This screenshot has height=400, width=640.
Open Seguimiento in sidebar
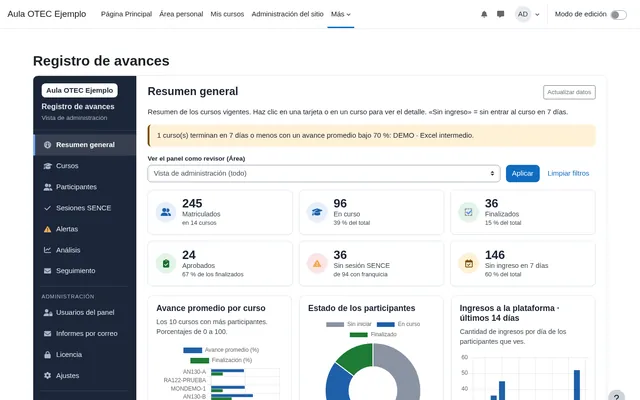pyautogui.click(x=85, y=271)
